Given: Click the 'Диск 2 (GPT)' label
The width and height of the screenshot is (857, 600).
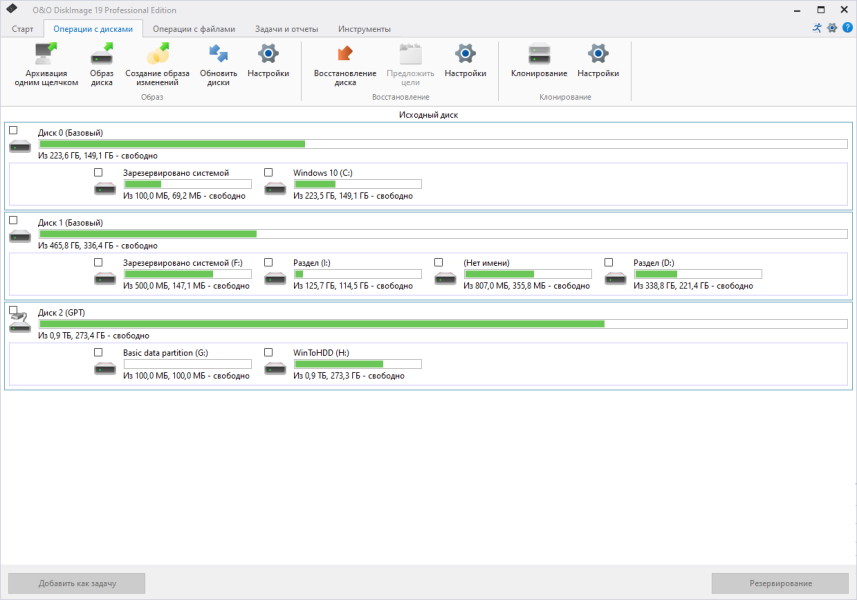Looking at the screenshot, I should tap(61, 313).
